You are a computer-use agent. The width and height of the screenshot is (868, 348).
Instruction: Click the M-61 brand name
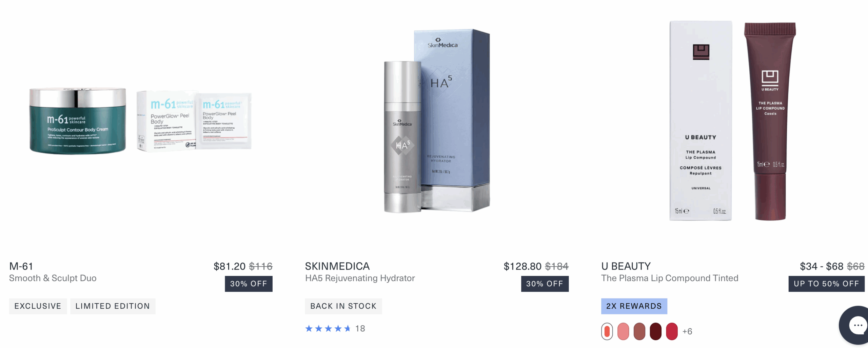click(x=21, y=266)
